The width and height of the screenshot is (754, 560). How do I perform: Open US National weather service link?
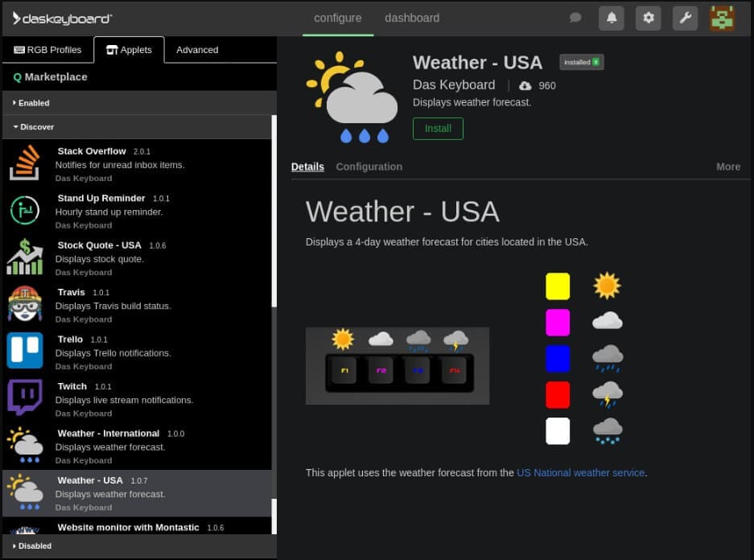580,473
